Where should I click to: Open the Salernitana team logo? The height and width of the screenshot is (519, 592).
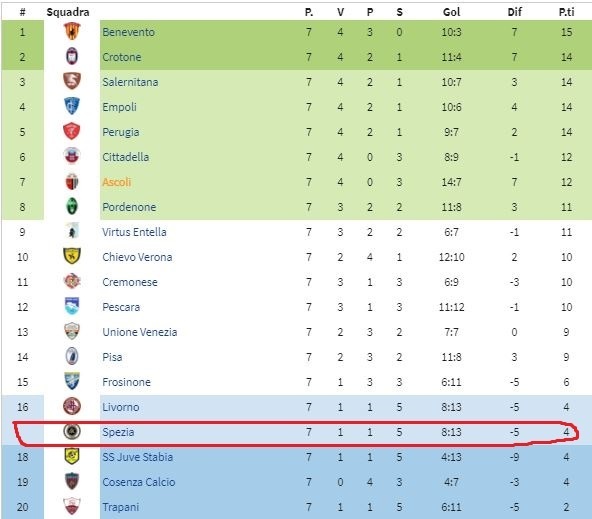(72, 81)
